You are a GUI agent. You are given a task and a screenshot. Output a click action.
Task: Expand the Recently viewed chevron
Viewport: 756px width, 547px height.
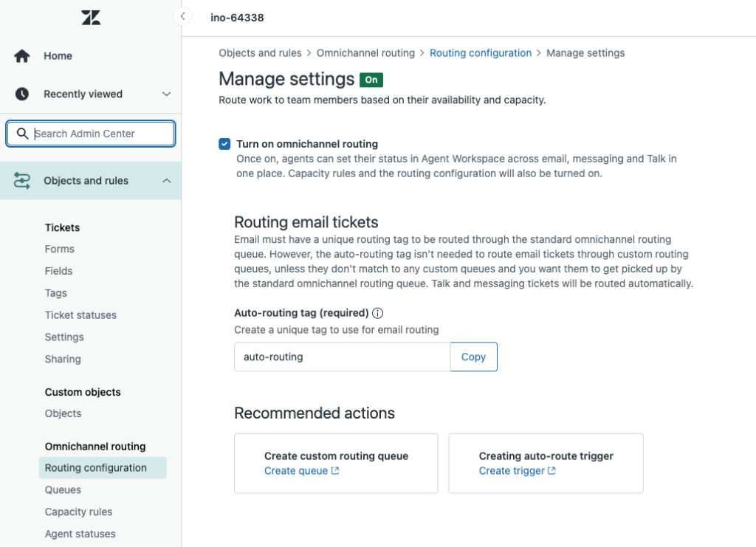[166, 94]
